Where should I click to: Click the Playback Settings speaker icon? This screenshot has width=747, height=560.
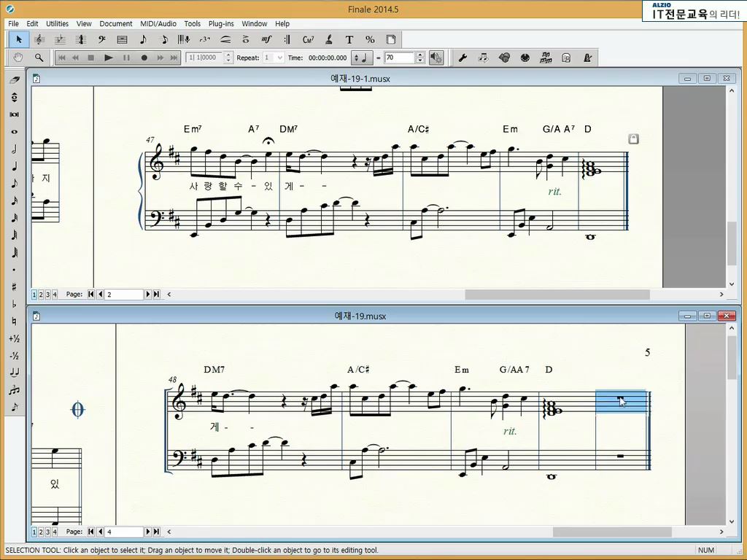pyautogui.click(x=436, y=58)
